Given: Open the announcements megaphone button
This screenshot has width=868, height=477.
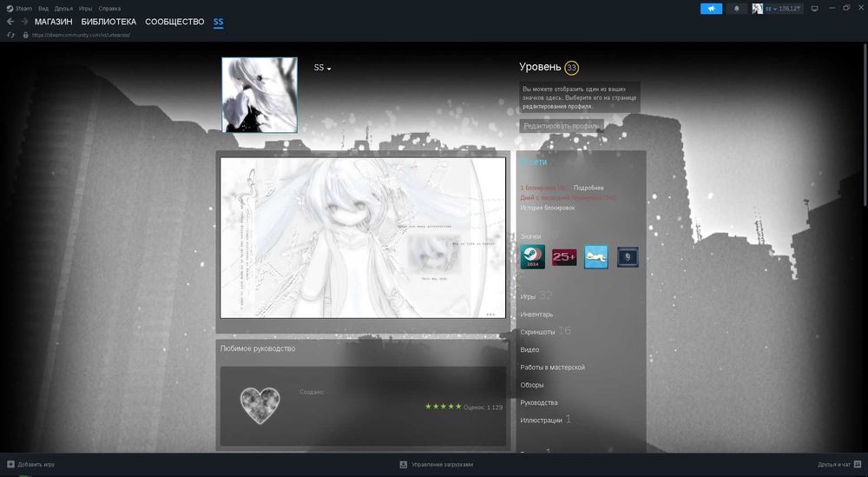Looking at the screenshot, I should pyautogui.click(x=712, y=9).
